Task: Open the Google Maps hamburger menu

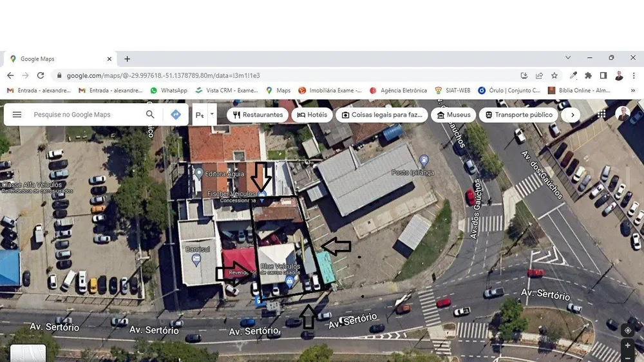Action: pyautogui.click(x=17, y=115)
